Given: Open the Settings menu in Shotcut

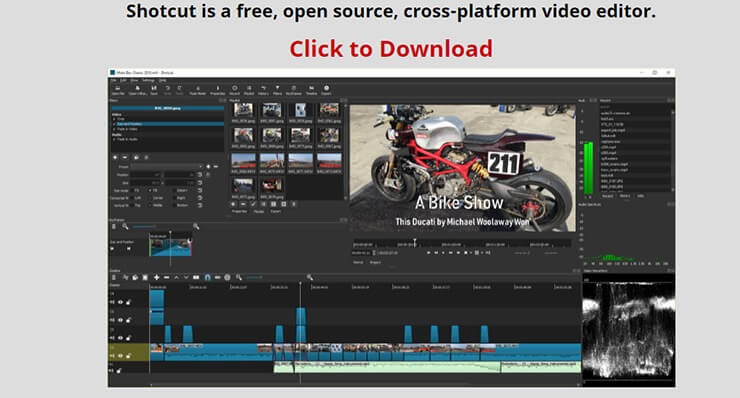Looking at the screenshot, I should (148, 80).
